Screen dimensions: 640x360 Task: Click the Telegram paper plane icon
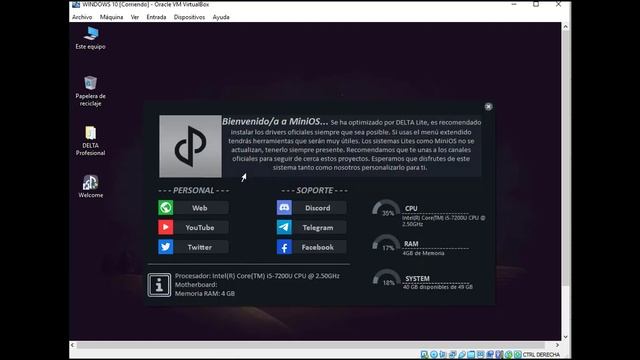[x=284, y=227]
